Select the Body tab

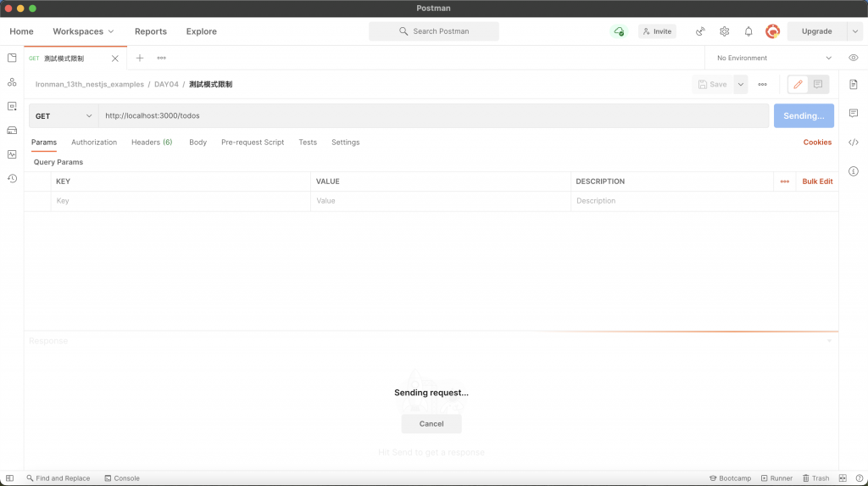click(198, 142)
